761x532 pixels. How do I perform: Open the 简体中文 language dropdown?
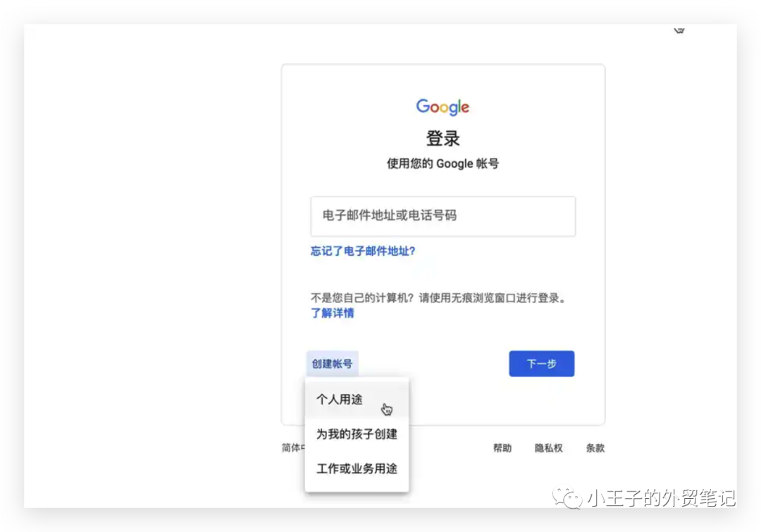(x=293, y=447)
